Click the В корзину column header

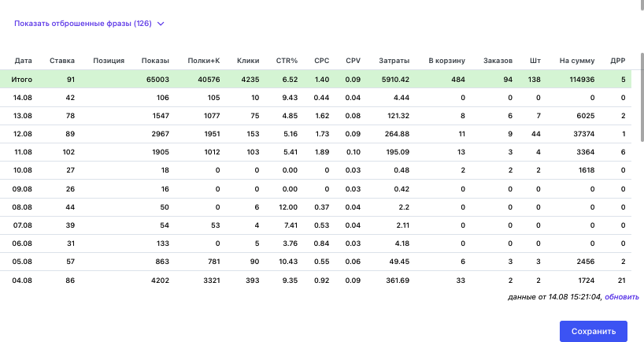pyautogui.click(x=447, y=61)
